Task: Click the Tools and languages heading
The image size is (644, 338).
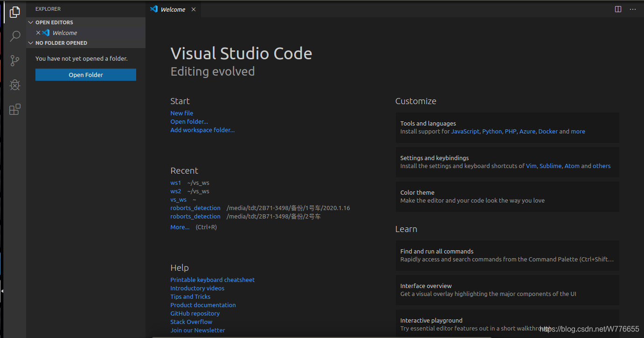Action: [x=428, y=123]
